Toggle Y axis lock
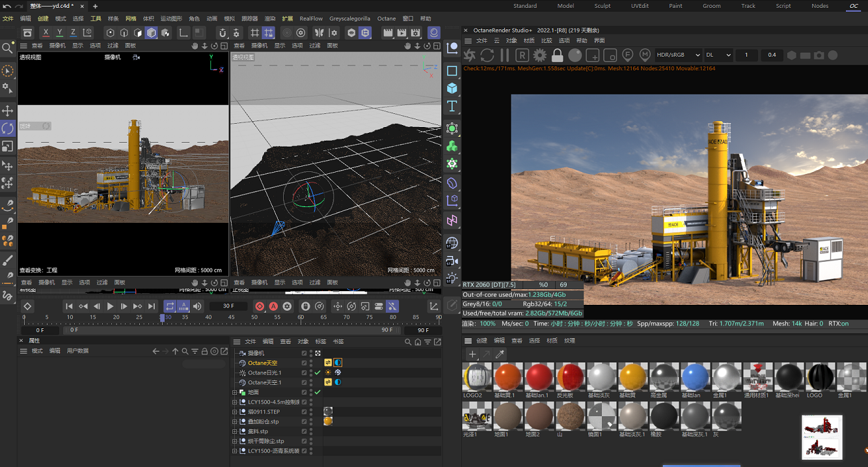The width and height of the screenshot is (868, 467). tap(59, 33)
